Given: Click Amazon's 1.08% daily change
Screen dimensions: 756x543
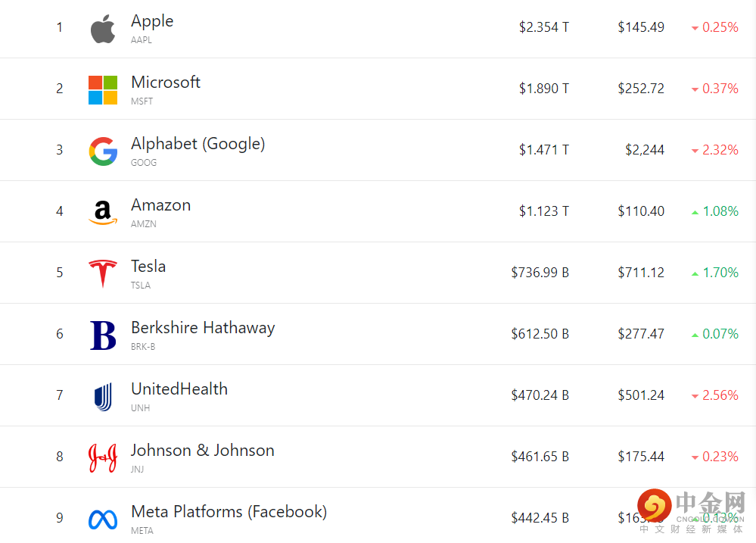Looking at the screenshot, I should coord(720,211).
